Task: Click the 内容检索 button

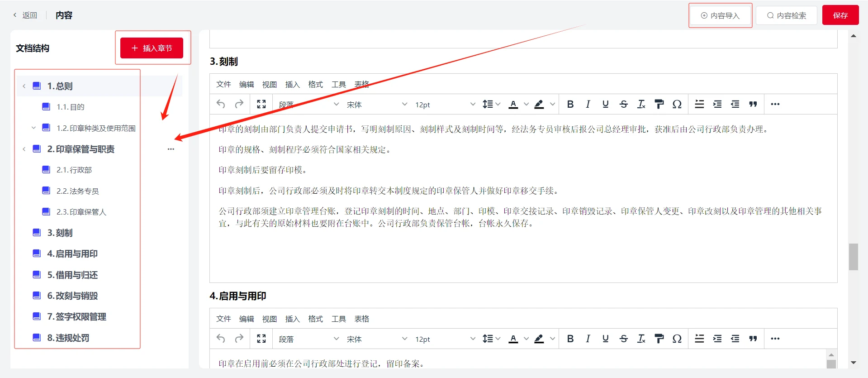Action: 787,15
